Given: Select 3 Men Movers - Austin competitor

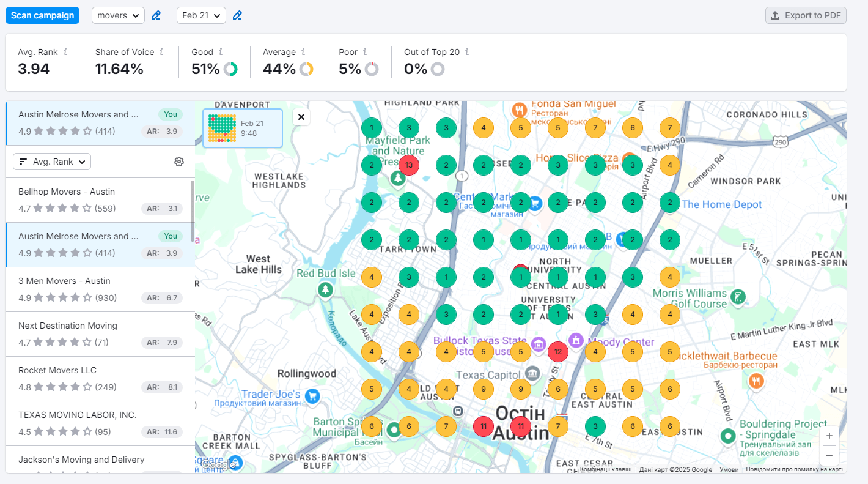Looking at the screenshot, I should [x=100, y=289].
